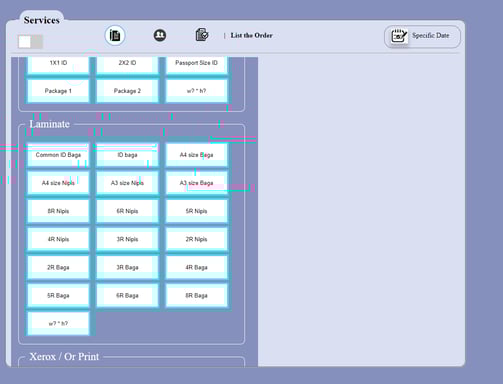Select the 5R Nipis button
The width and height of the screenshot is (503, 384).
pos(197,211)
